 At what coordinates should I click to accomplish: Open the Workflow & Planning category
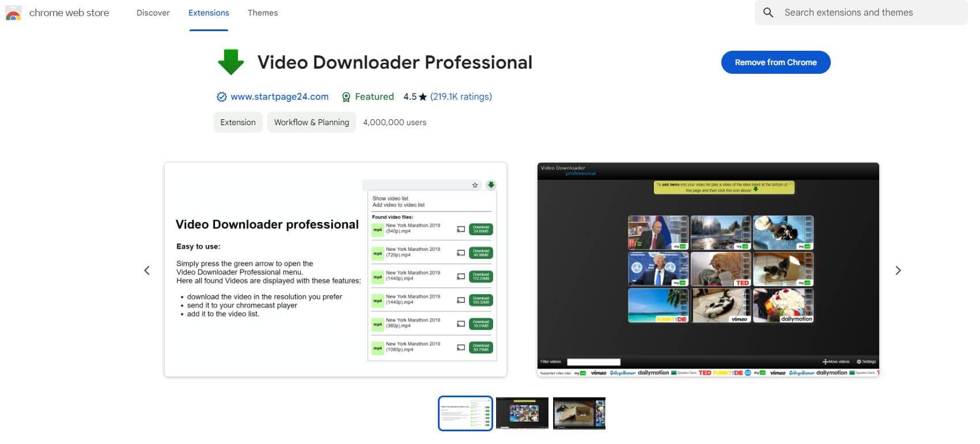(312, 122)
